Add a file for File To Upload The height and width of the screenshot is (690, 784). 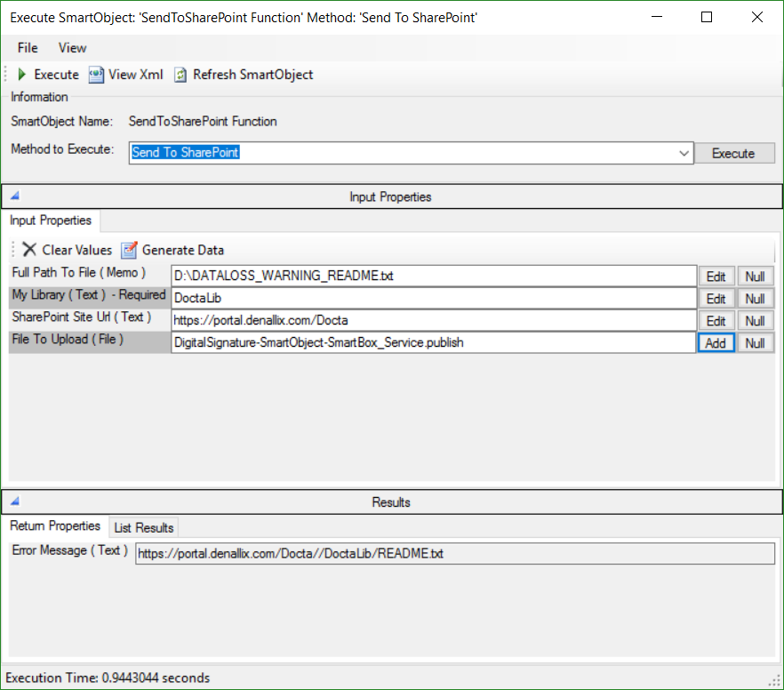coord(716,342)
